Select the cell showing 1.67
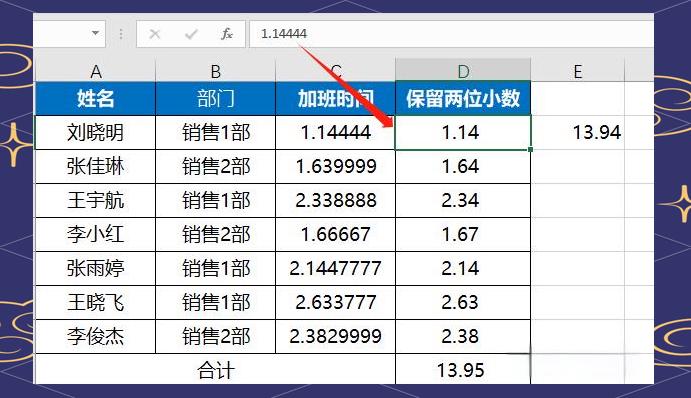The width and height of the screenshot is (691, 398). (x=463, y=234)
